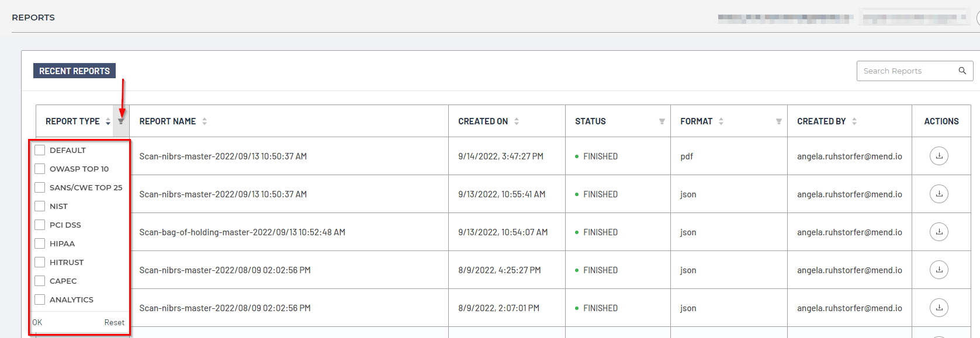Reset the report type filter

coord(114,322)
